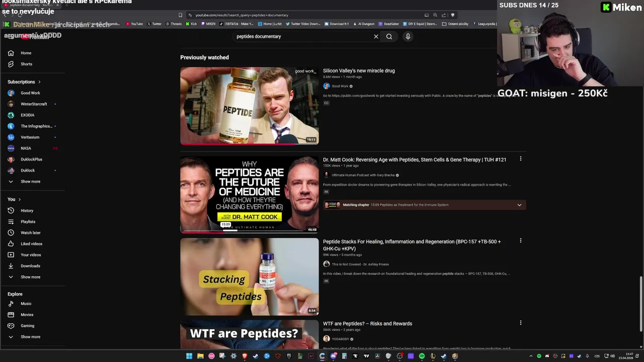Image resolution: width=644 pixels, height=362 pixels.
Task: Open WTF are Peptides Risks and Rewards title
Action: 367,323
